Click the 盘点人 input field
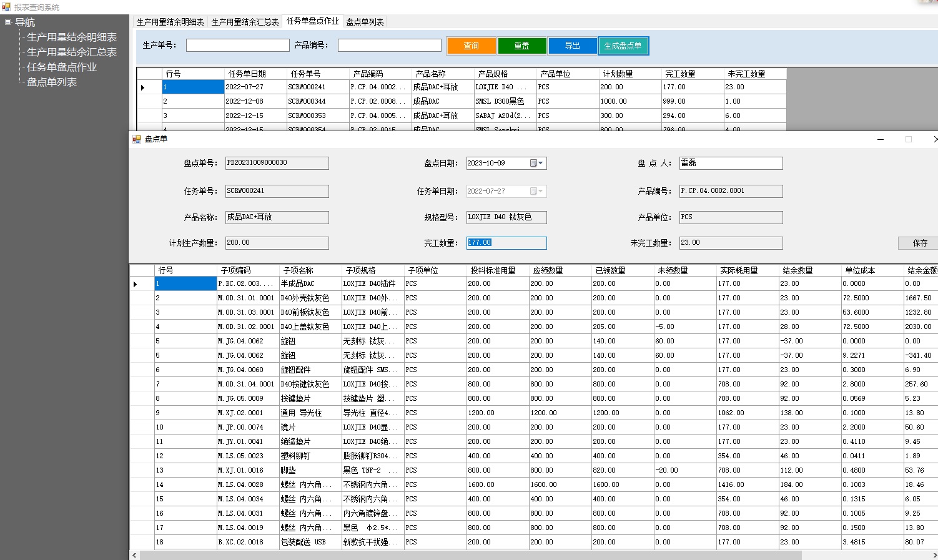Image resolution: width=938 pixels, height=560 pixels. pyautogui.click(x=731, y=163)
